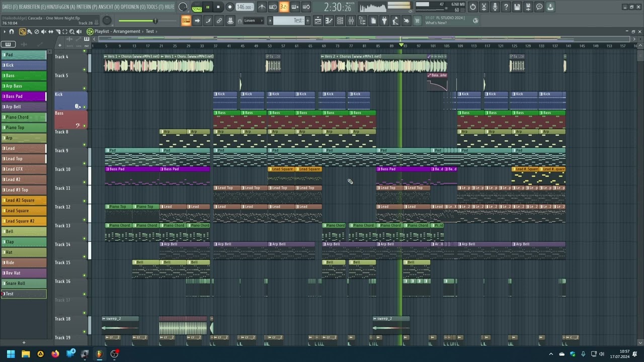Open Playlist options menu arrow

coord(5,31)
